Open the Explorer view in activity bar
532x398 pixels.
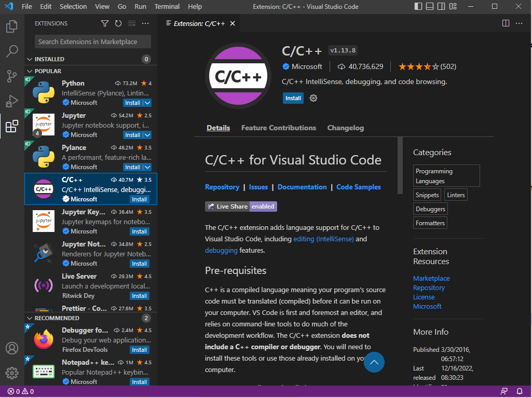(x=12, y=26)
